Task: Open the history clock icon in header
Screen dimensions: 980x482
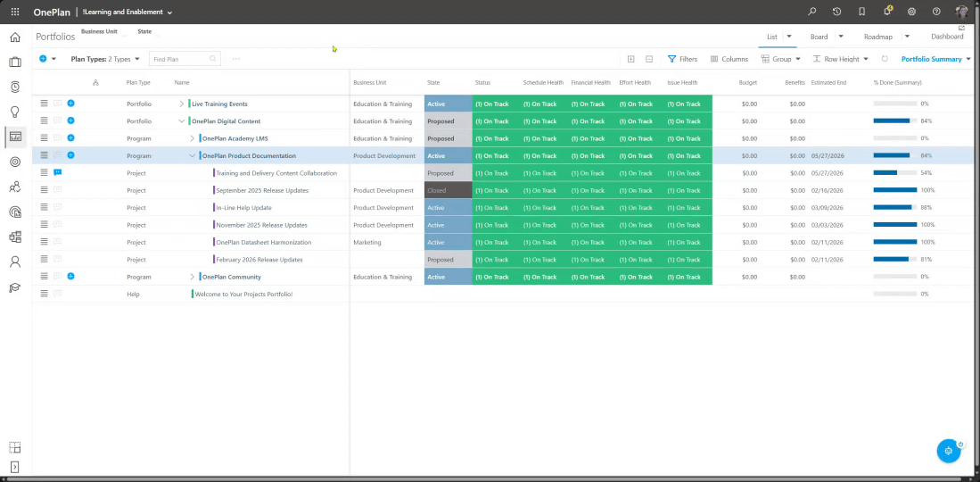Action: click(836, 12)
